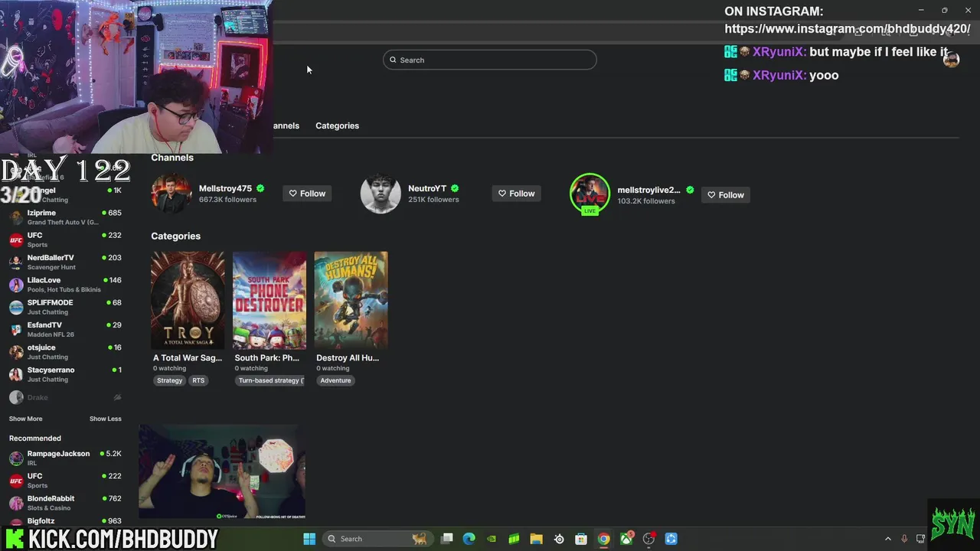Viewport: 980px width, 551px height.
Task: Open NerdBallerTV's sidebar avatar
Action: point(16,262)
